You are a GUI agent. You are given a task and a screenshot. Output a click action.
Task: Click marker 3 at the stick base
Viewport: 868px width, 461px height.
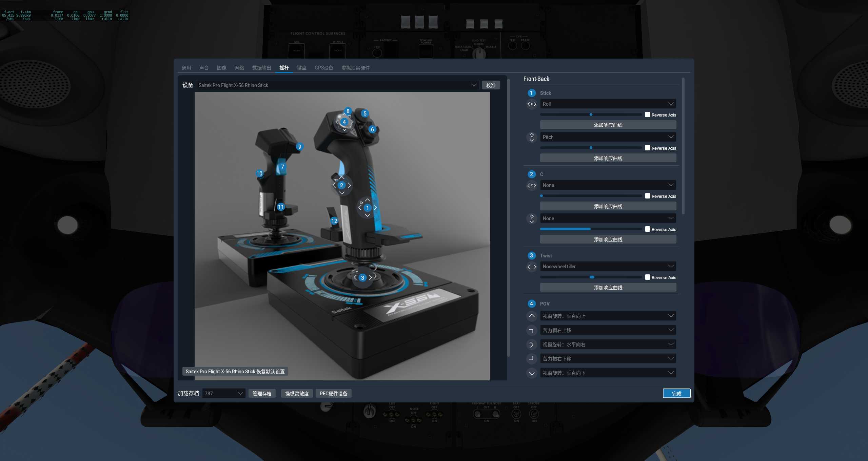362,278
